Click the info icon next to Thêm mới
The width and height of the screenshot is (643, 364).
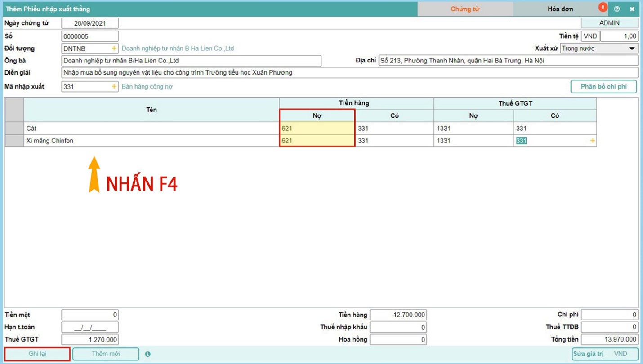(x=147, y=354)
